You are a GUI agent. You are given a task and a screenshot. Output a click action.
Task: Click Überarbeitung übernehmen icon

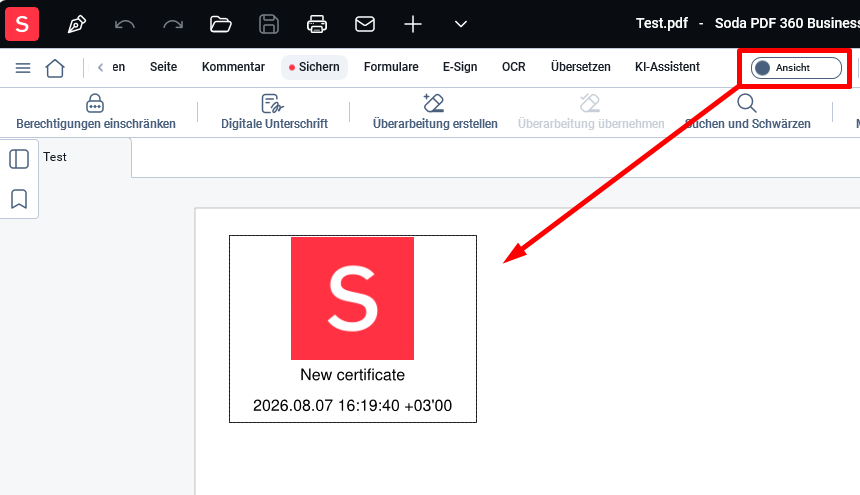pos(590,103)
